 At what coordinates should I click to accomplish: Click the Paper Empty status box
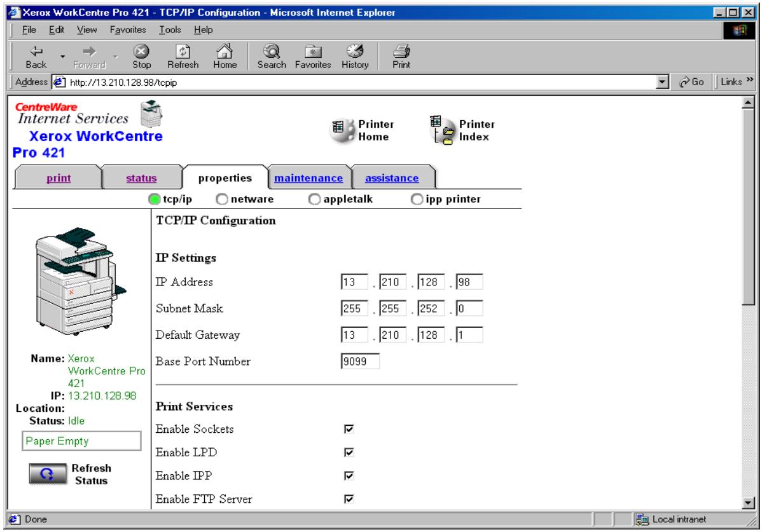(x=81, y=440)
